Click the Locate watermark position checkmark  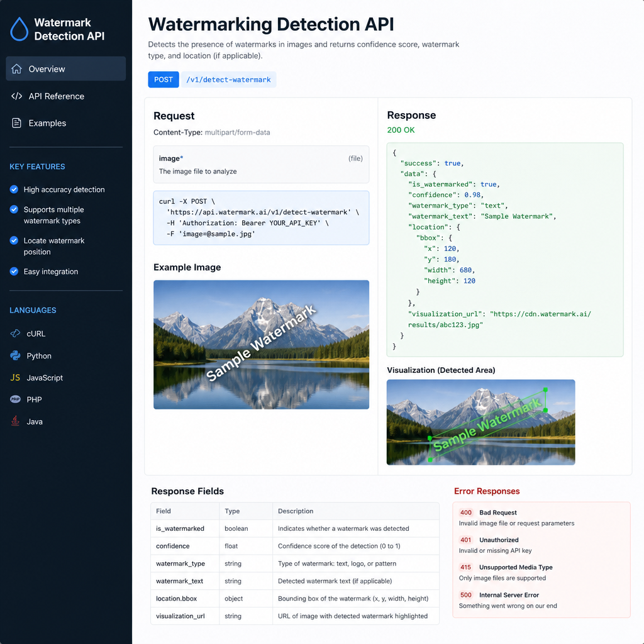point(14,240)
